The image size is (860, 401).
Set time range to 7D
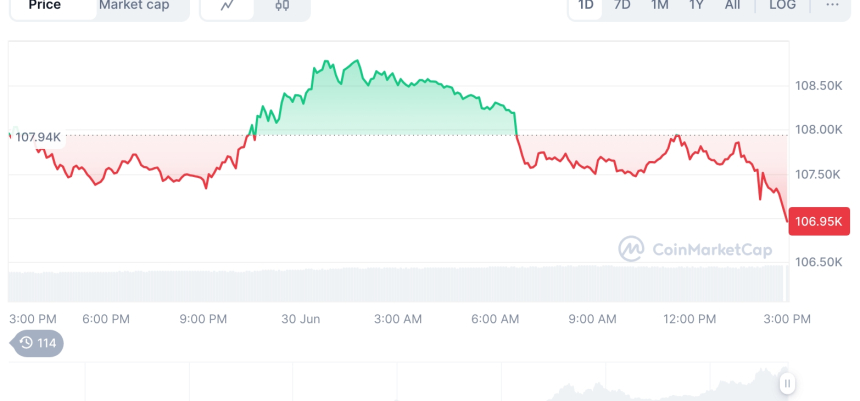click(622, 6)
